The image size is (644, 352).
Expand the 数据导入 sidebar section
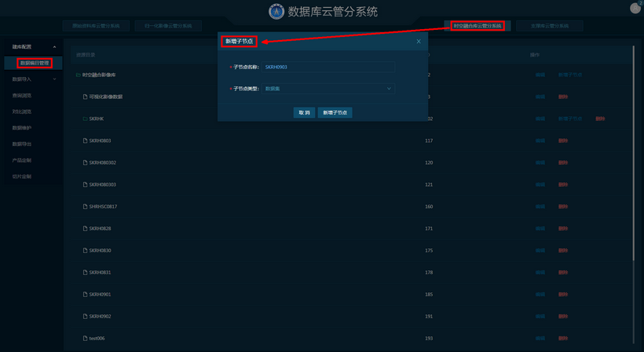[x=54, y=79]
